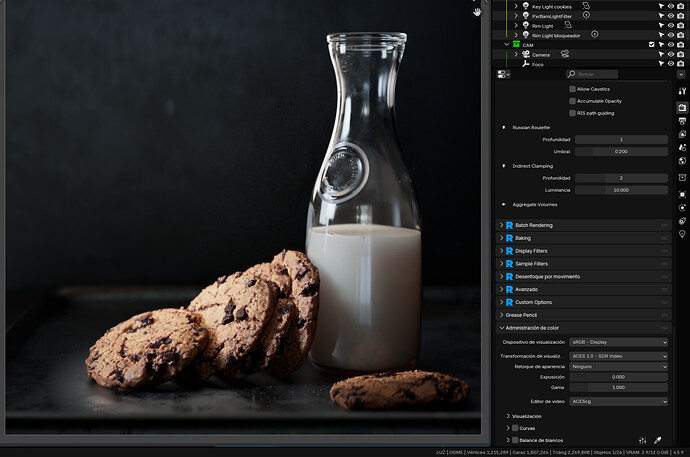Enable the Allow Caustics checkbox
This screenshot has height=457, width=690.
[x=572, y=89]
